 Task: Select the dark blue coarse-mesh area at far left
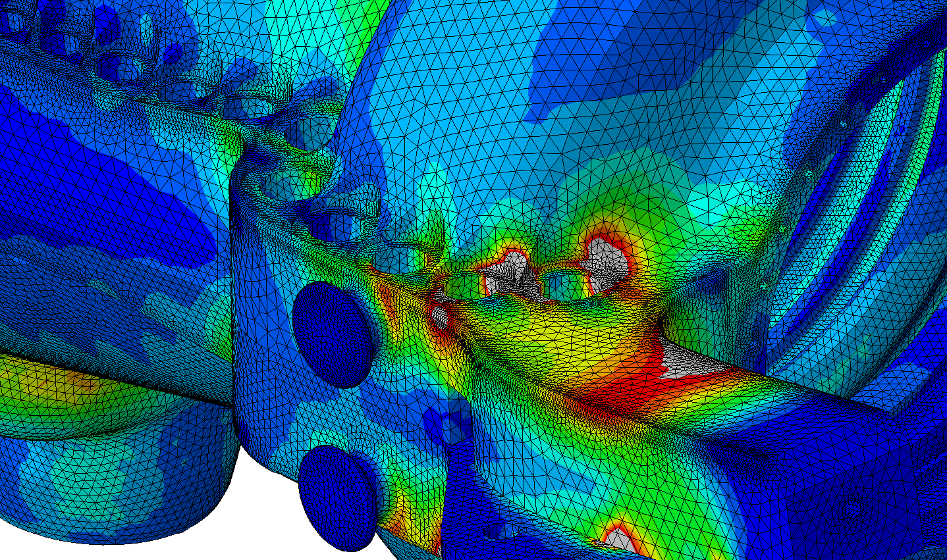tap(79, 184)
